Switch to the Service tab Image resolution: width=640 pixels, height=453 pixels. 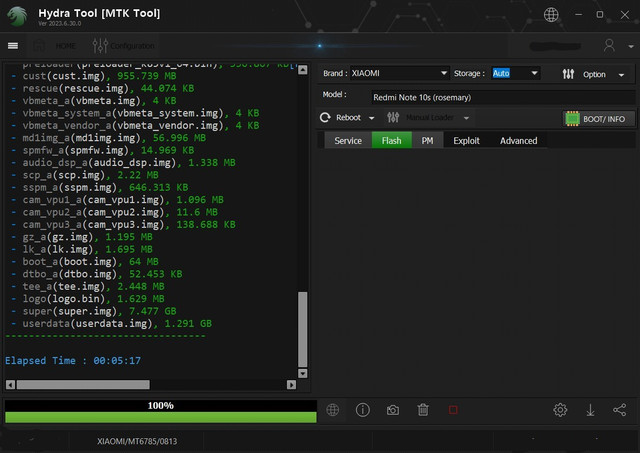pos(348,140)
